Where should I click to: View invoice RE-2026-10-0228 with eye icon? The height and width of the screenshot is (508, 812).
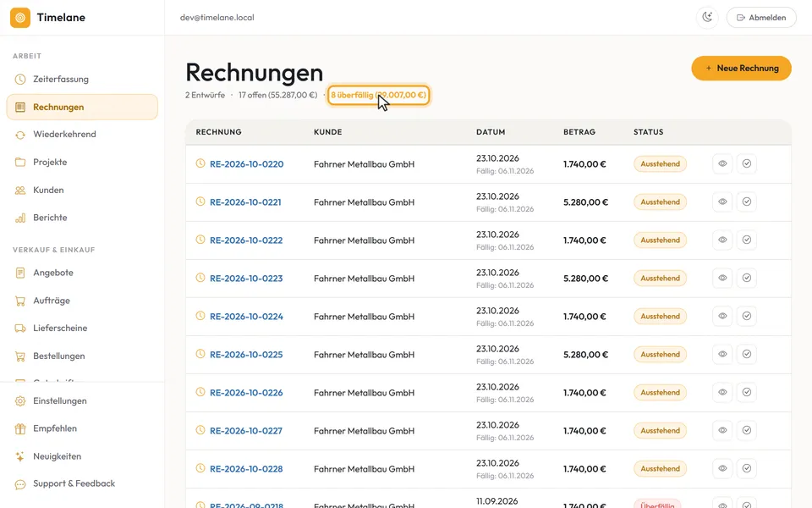point(722,468)
